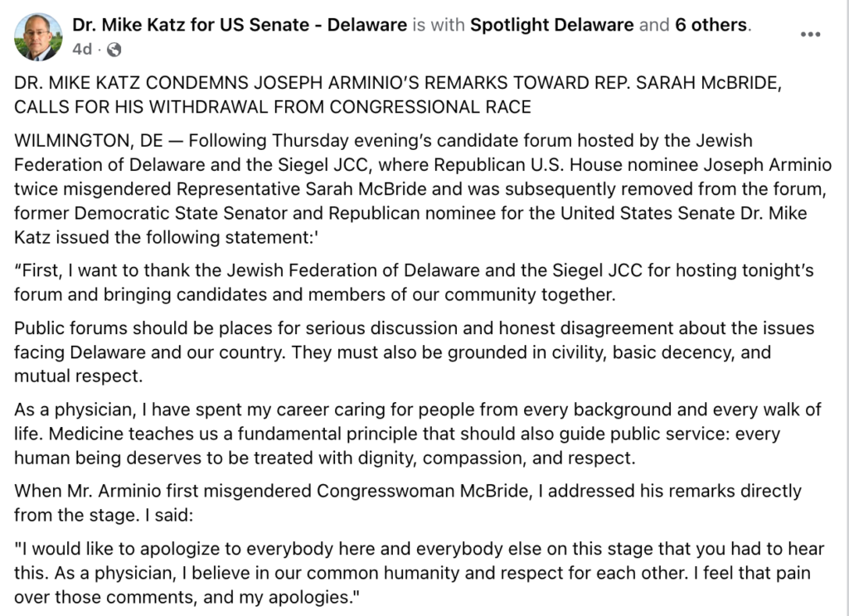
Task: Click the headline beginning DR. MIKE KATZ CONDEMNS
Action: coord(398,83)
